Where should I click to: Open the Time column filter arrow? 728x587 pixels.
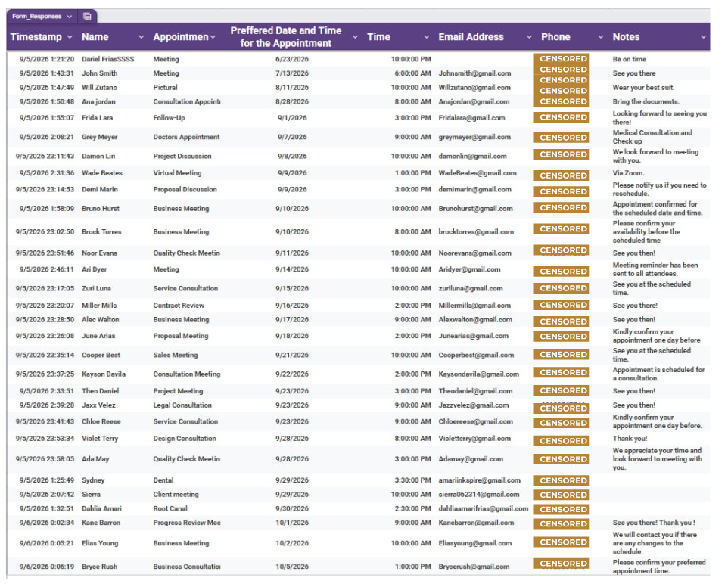tap(427, 37)
